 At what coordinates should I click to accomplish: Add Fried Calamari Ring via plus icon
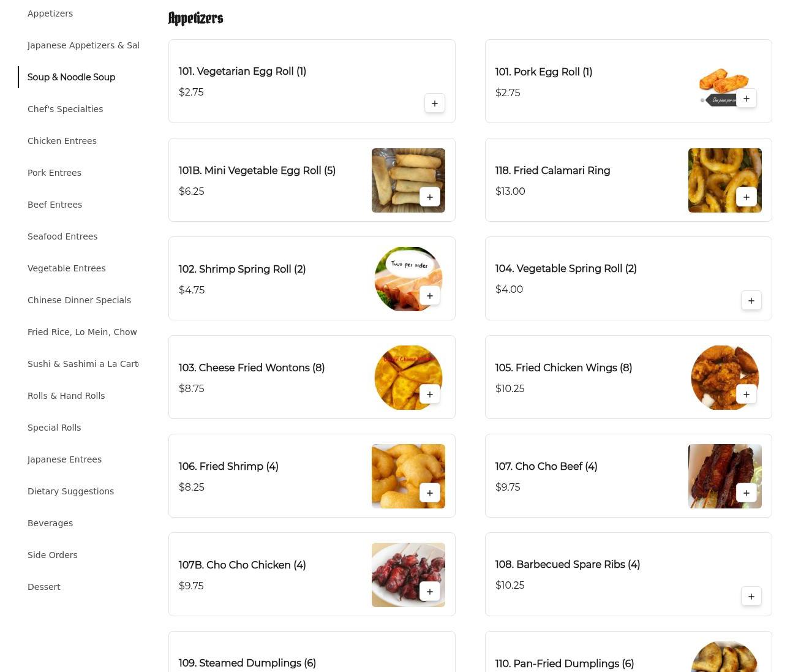tap(747, 197)
